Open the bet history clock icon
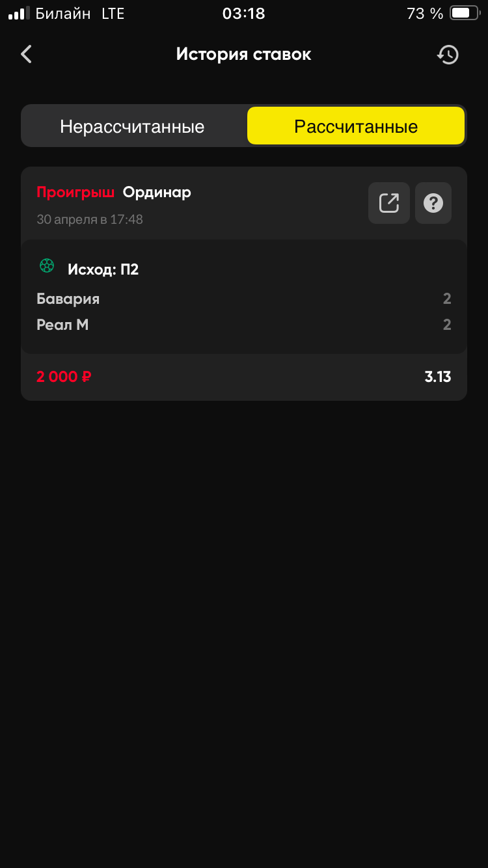The height and width of the screenshot is (868, 488). [448, 55]
